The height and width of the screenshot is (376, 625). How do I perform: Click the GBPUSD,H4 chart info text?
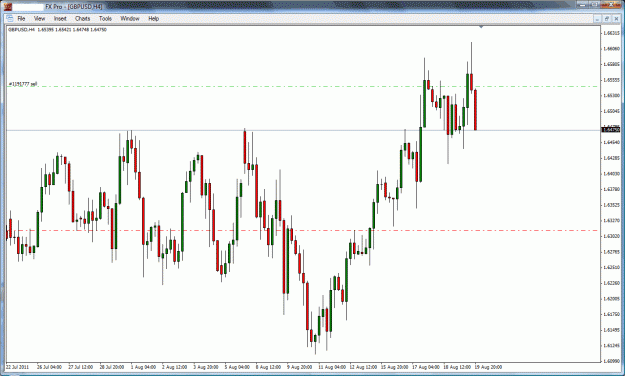pyautogui.click(x=57, y=30)
